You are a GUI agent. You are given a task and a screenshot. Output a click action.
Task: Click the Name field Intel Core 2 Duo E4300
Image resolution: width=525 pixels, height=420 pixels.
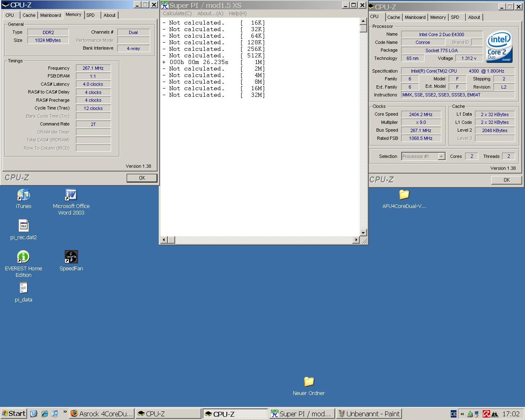tap(442, 34)
